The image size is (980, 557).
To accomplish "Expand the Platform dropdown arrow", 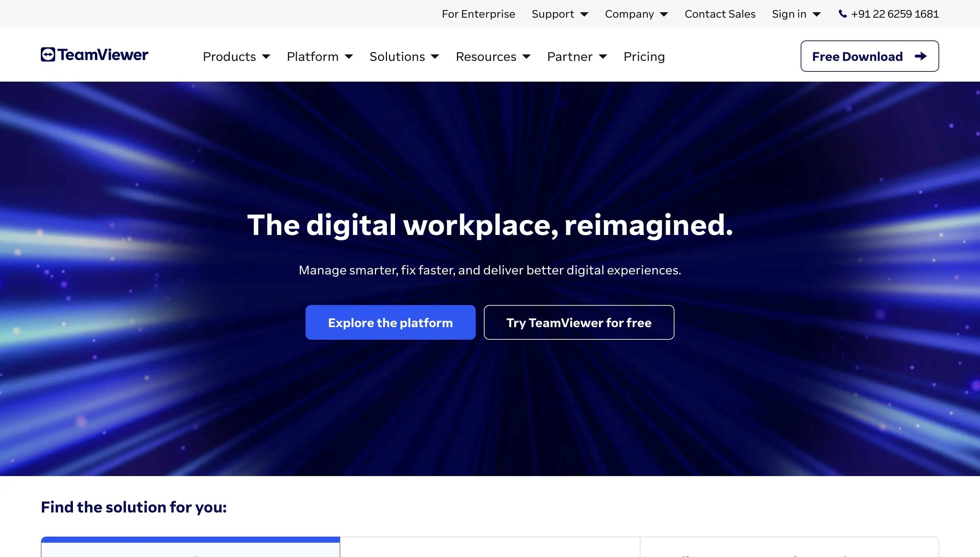I will click(x=349, y=56).
